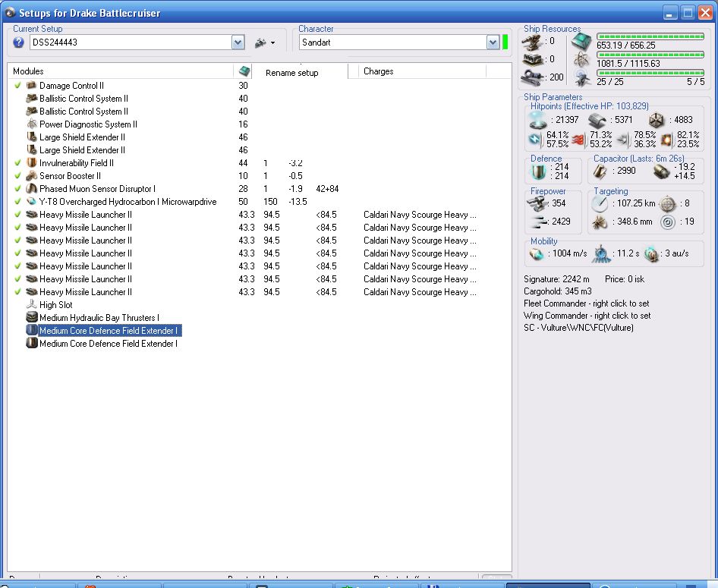
Task: Click the Cargohold: 345 m3 value
Action: pyautogui.click(x=558, y=291)
